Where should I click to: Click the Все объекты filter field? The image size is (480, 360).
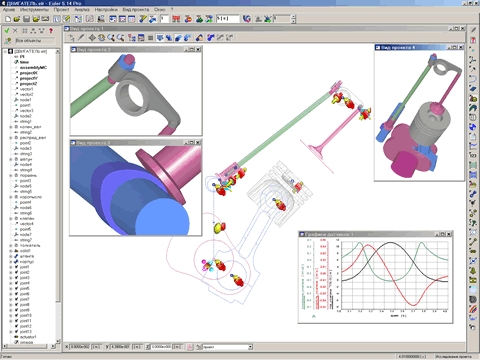(x=34, y=41)
